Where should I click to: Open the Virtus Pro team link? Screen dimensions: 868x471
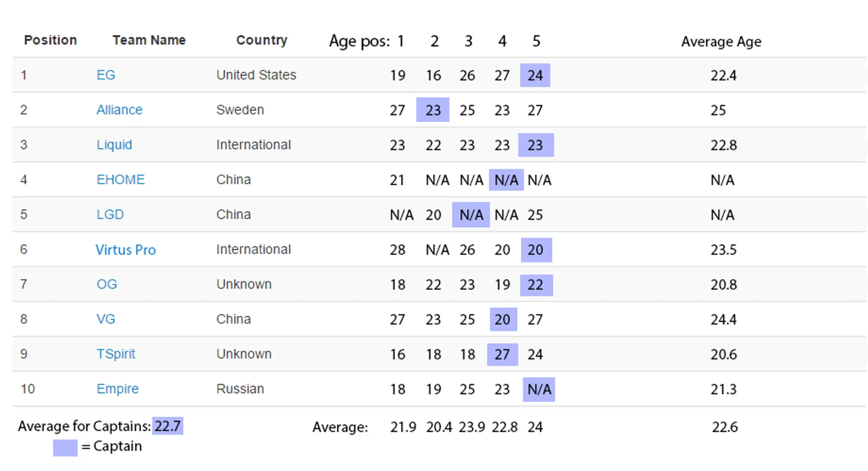[125, 250]
